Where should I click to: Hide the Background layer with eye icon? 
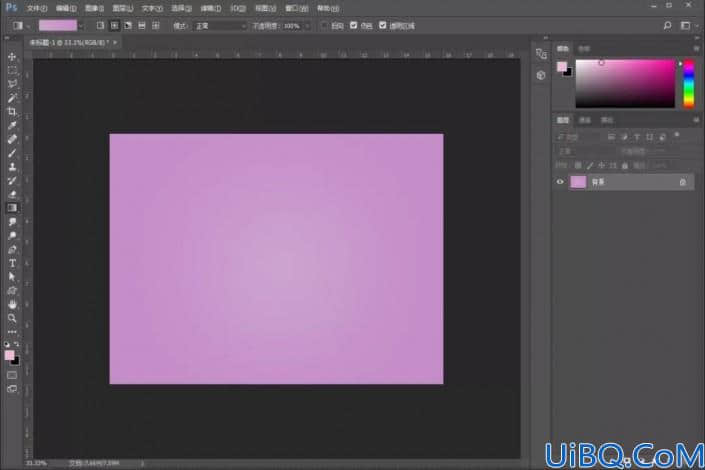pos(560,182)
